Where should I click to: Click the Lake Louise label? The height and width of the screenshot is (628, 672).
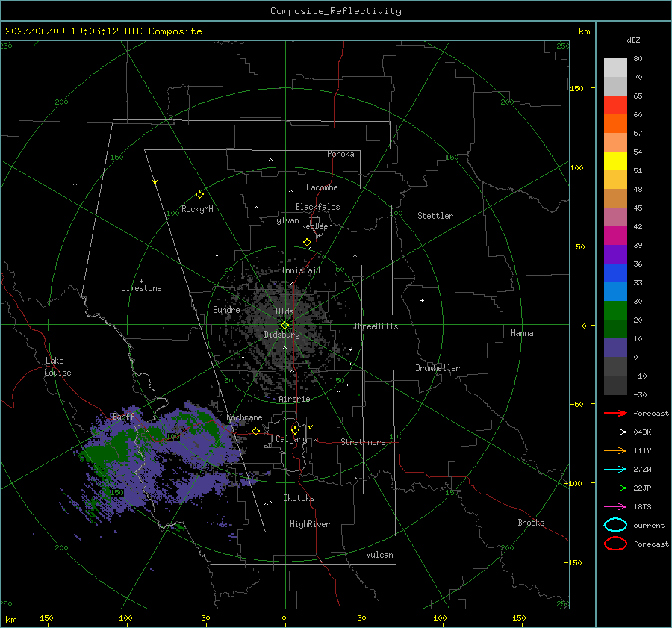tap(57, 367)
